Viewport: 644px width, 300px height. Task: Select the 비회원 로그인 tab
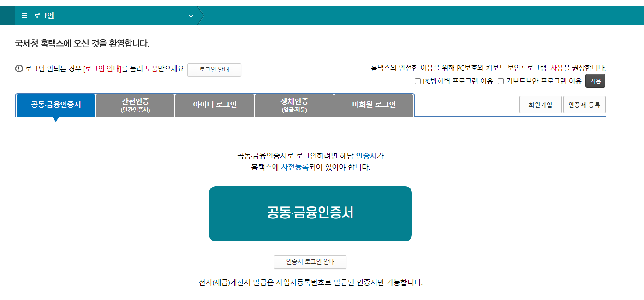click(374, 106)
